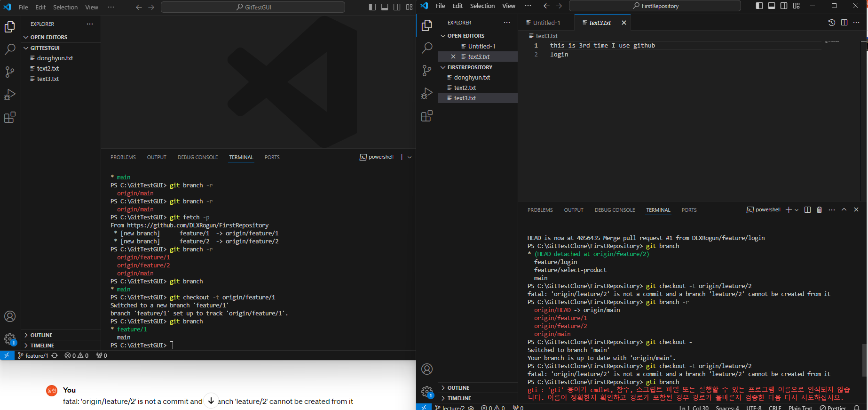868x410 pixels.
Task: Change Plain Text language mode
Action: [x=800, y=408]
